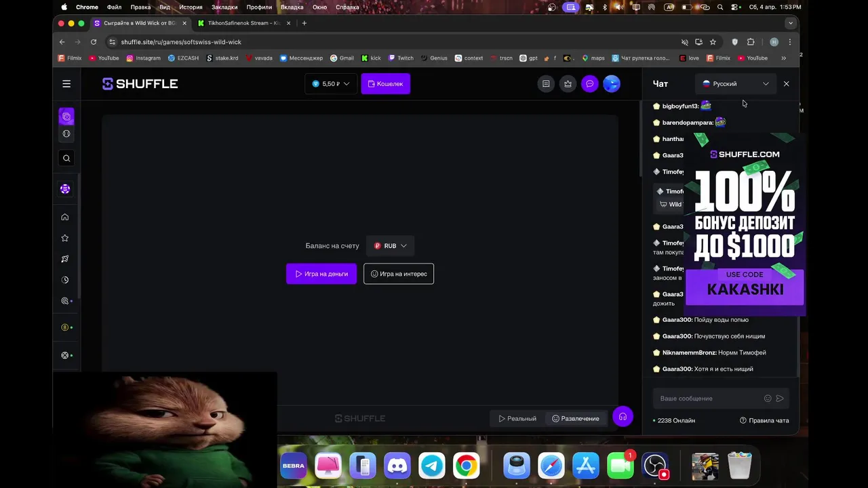
Task: Open the Русский chat language dropdown
Action: 736,84
